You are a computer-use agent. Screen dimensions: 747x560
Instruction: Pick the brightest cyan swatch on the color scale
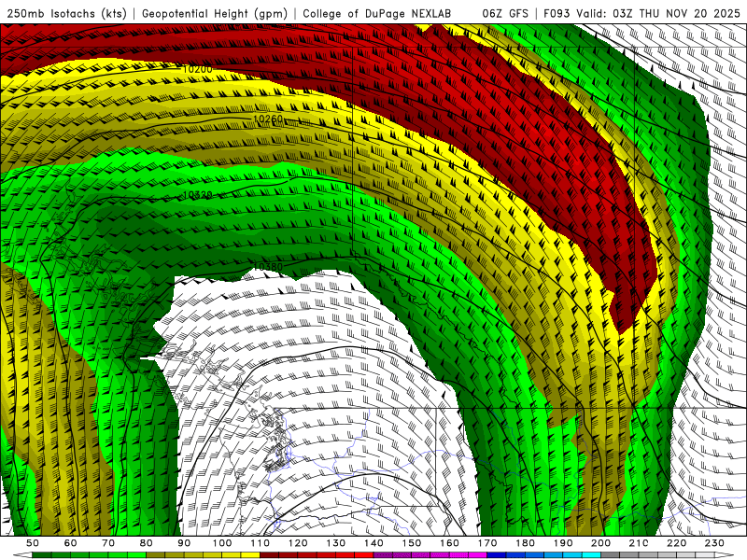591,554
